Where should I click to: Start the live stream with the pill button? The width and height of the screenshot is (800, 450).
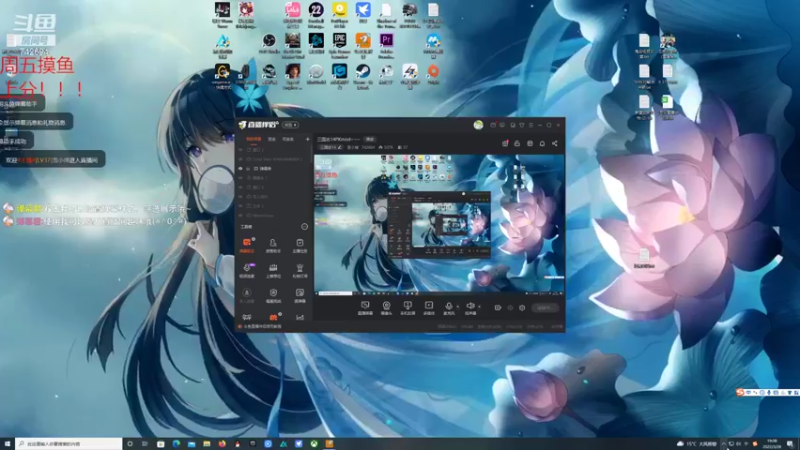[x=544, y=308]
